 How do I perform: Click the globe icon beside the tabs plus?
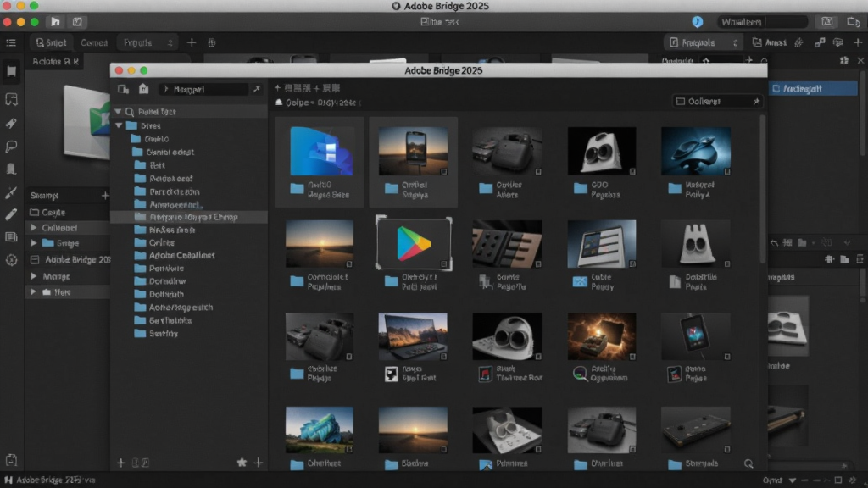pyautogui.click(x=211, y=42)
